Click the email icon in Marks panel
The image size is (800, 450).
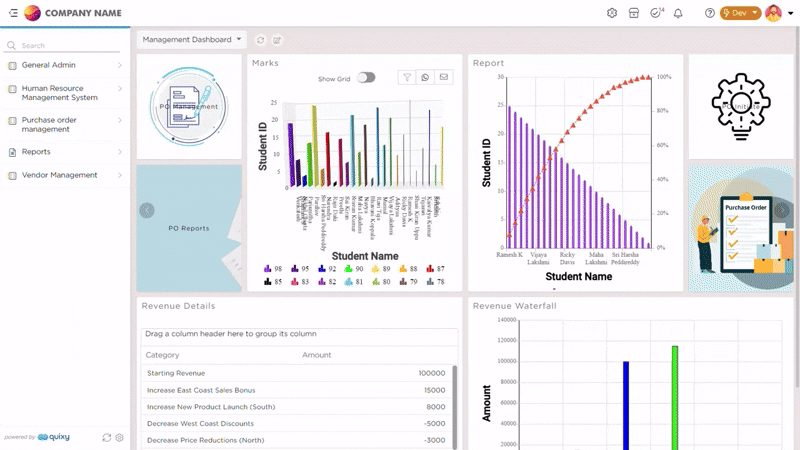(443, 77)
